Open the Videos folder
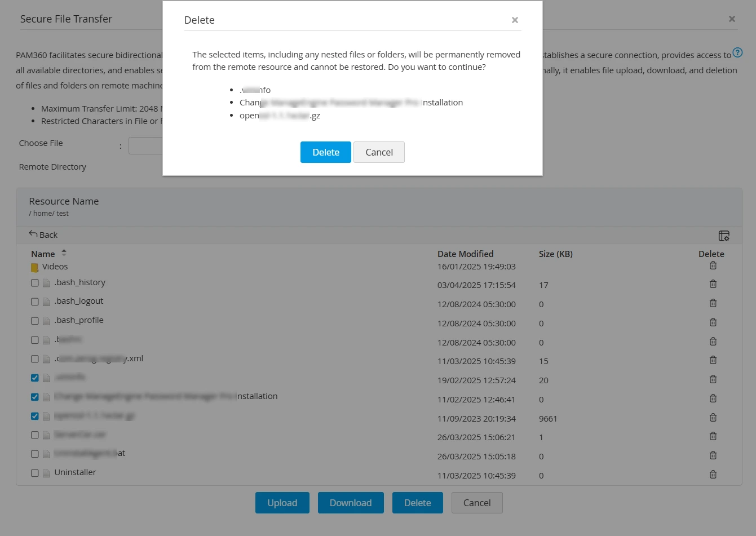 click(x=55, y=267)
